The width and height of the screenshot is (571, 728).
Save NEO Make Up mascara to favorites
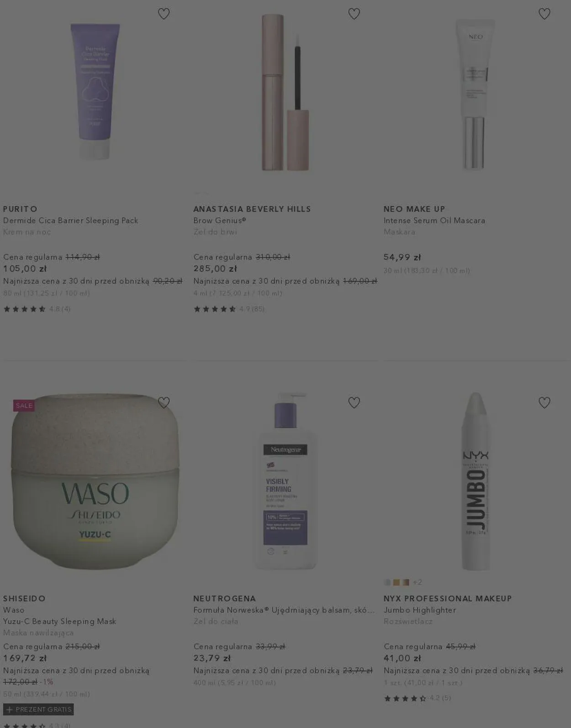544,14
